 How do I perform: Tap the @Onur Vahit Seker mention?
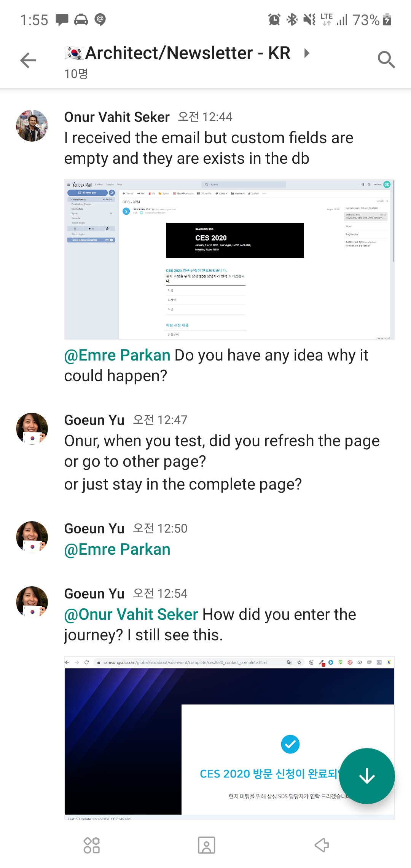pyautogui.click(x=131, y=614)
